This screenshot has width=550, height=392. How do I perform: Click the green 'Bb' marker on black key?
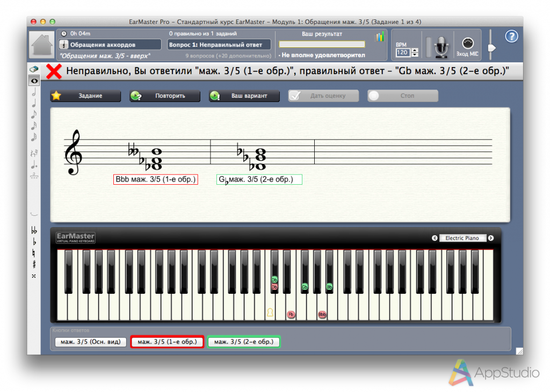(329, 287)
